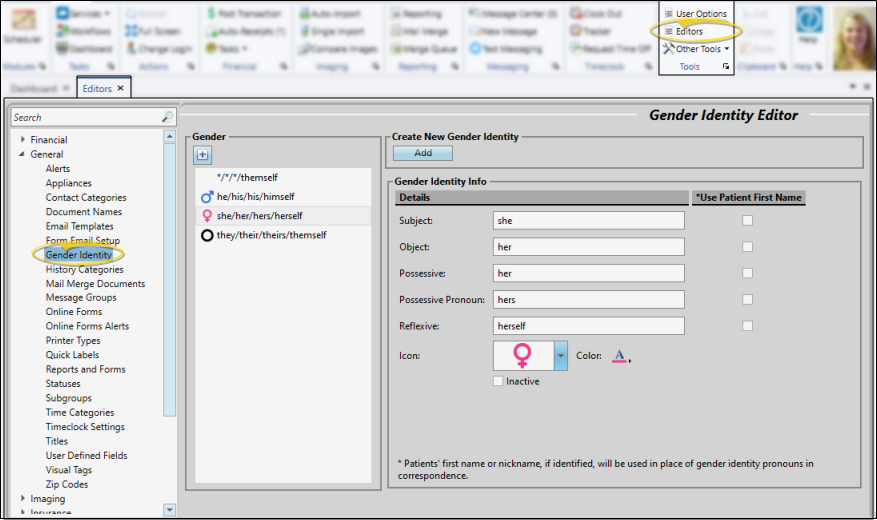
Task: Enable the Inactive checkbox
Action: click(499, 381)
